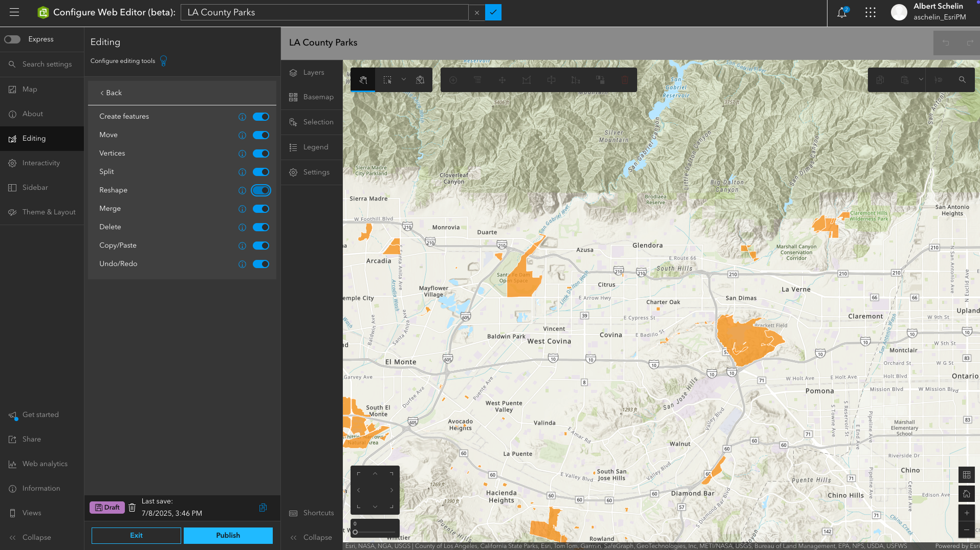The width and height of the screenshot is (980, 550).
Task: Open the Layers panel
Action: pyautogui.click(x=312, y=72)
